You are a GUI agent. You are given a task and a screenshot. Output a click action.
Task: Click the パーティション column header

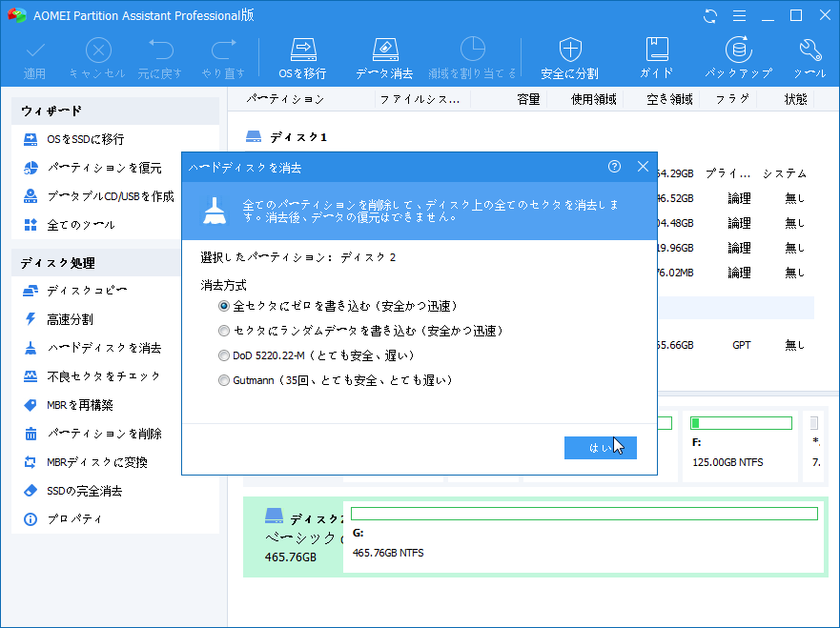click(285, 99)
